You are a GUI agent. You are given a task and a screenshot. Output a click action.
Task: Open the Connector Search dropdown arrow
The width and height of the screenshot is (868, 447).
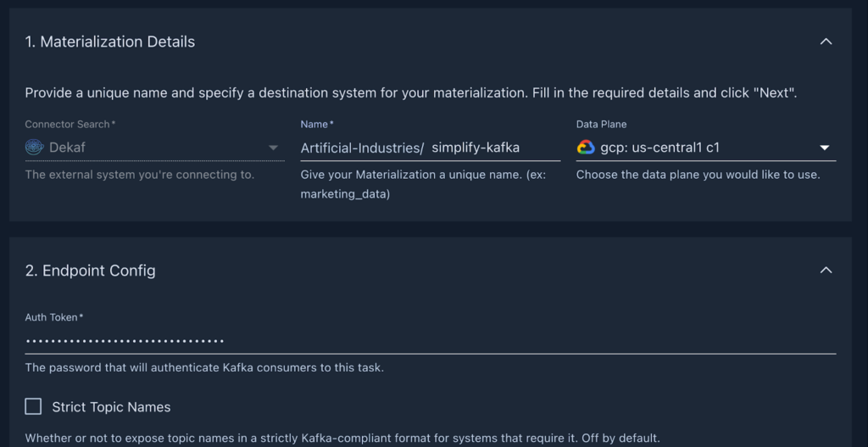273,148
